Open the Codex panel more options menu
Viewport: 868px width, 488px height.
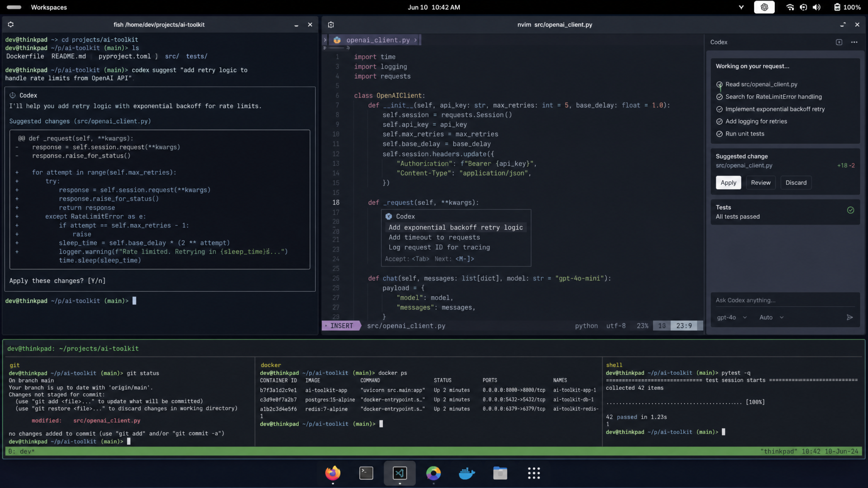(854, 42)
